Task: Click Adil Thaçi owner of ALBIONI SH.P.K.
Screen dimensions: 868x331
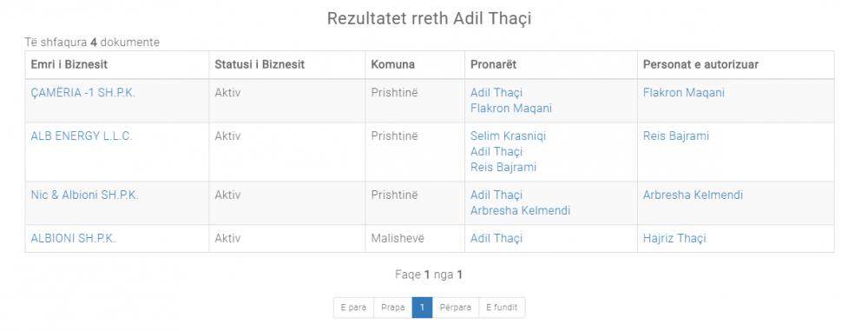Action: click(496, 238)
